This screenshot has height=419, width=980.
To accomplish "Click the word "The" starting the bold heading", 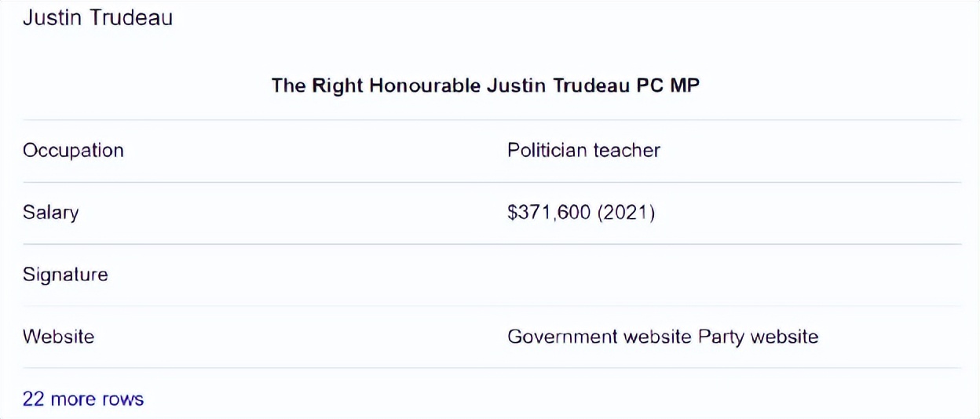I will tap(288, 86).
